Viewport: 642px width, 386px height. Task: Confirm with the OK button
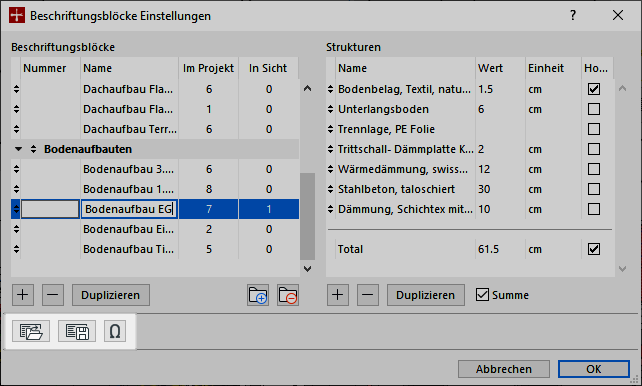tap(594, 369)
